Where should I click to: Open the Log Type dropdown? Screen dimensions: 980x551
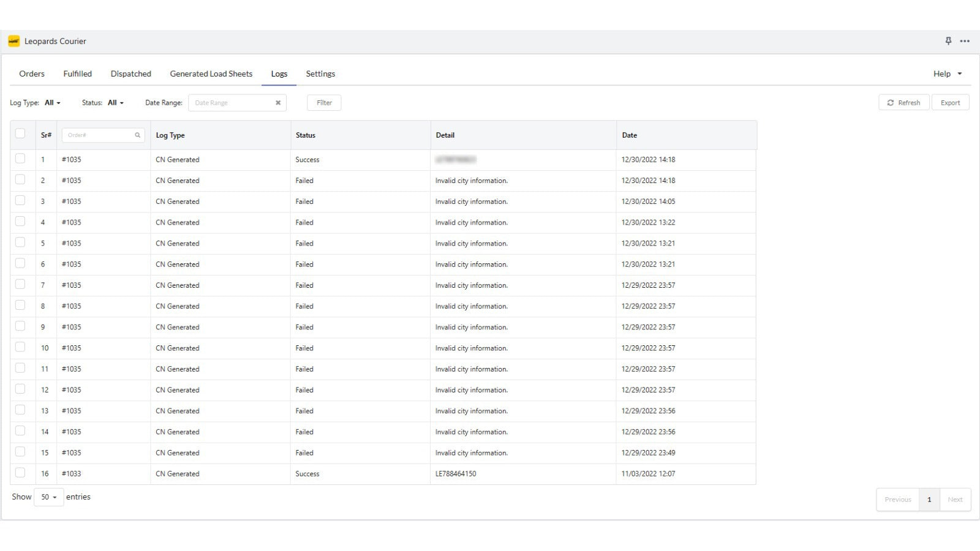tap(52, 102)
